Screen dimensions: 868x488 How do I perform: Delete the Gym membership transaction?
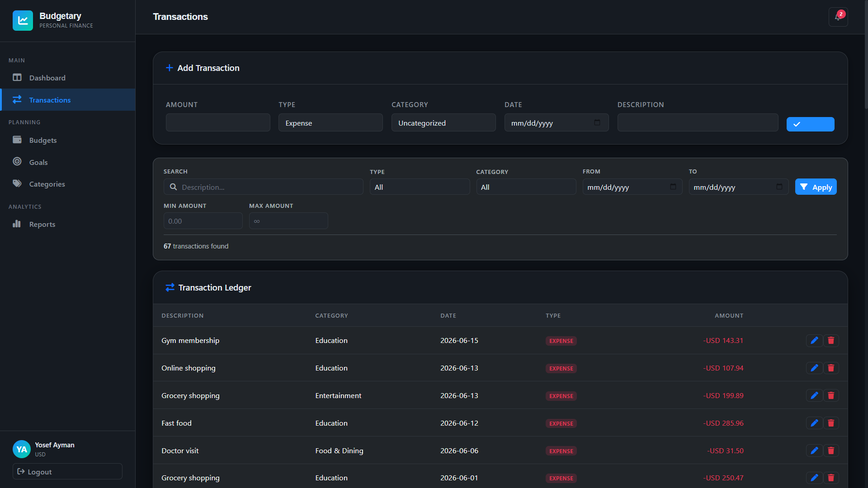pos(831,341)
